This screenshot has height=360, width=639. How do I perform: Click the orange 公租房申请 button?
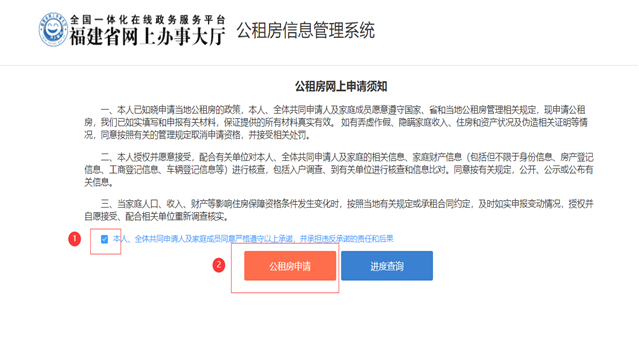[290, 266]
